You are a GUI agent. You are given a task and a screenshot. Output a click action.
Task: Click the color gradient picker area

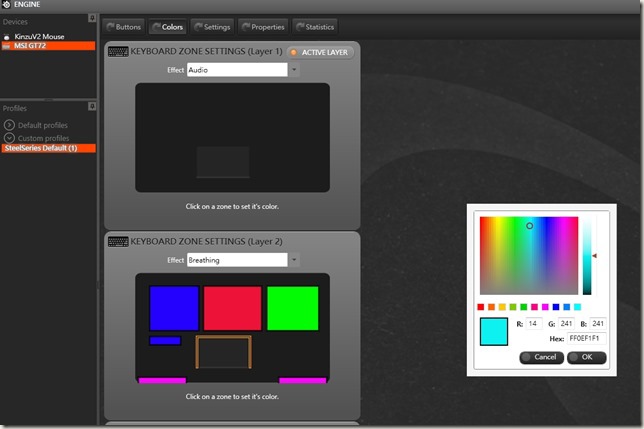coord(529,256)
